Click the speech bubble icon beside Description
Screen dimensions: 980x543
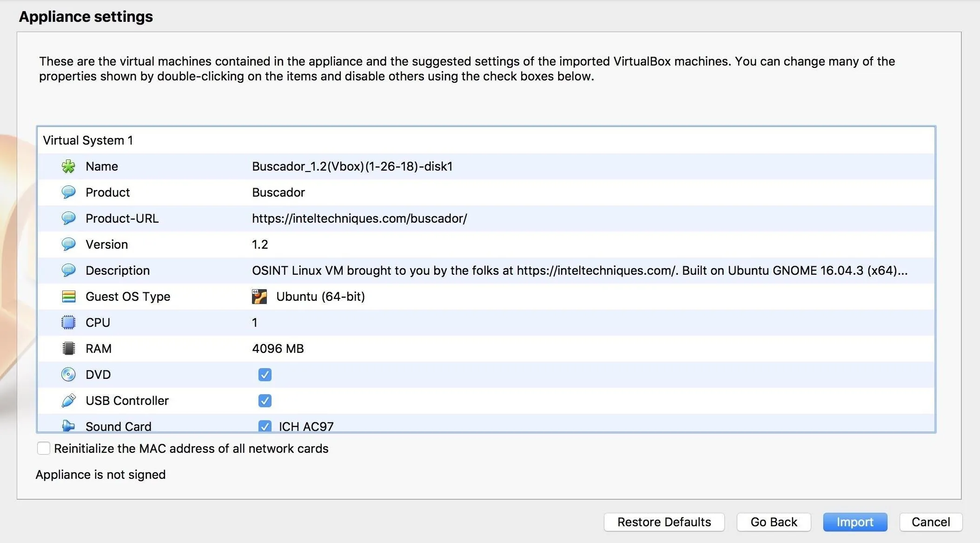click(x=68, y=271)
